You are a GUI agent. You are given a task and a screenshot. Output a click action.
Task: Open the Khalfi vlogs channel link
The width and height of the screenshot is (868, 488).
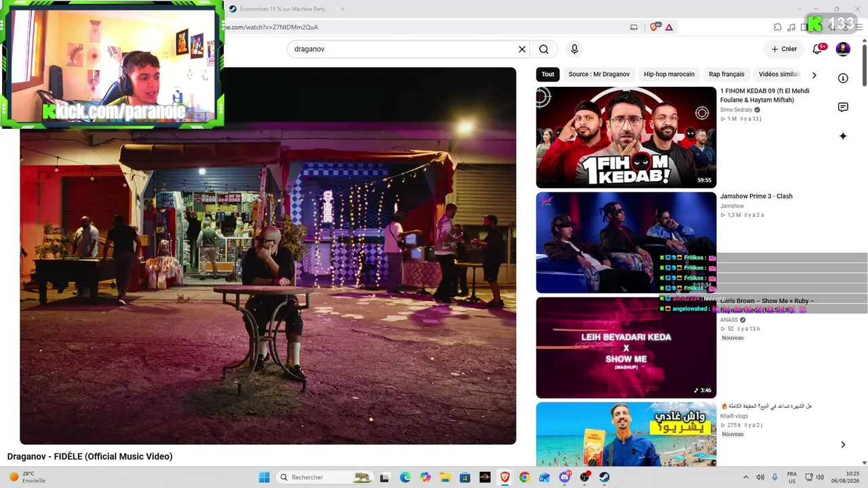(736, 416)
